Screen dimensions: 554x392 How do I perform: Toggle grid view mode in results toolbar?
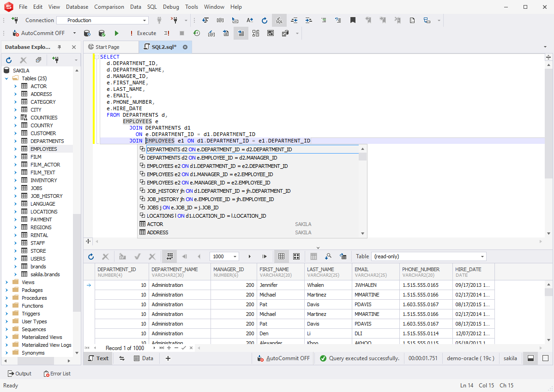(x=281, y=256)
